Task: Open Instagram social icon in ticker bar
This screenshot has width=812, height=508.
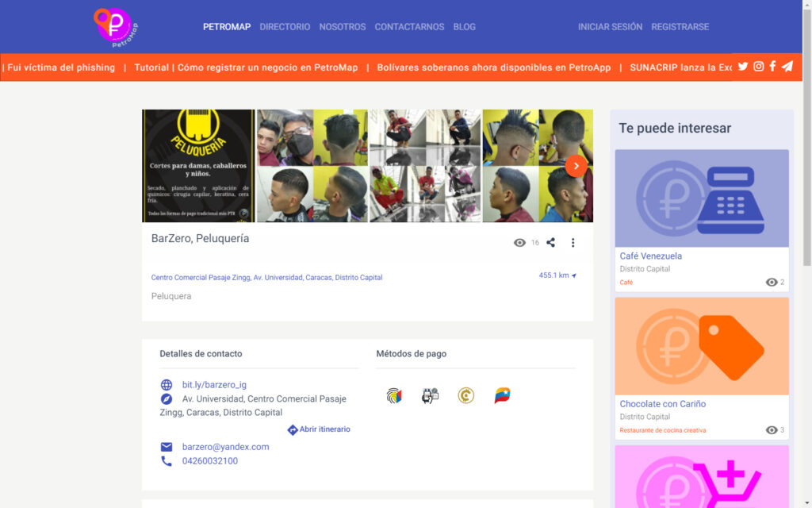Action: point(759,67)
